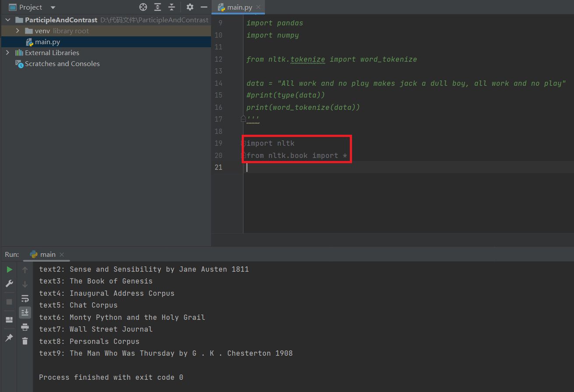Click line number 21 in gutter
The image size is (574, 392).
(218, 167)
